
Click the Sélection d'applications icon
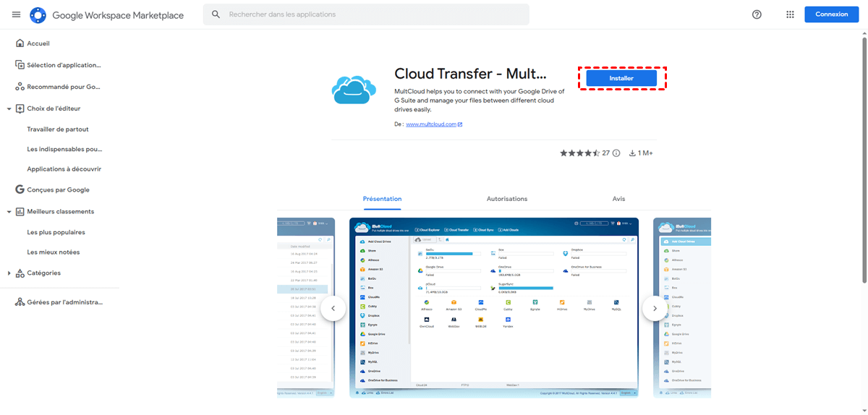click(20, 65)
